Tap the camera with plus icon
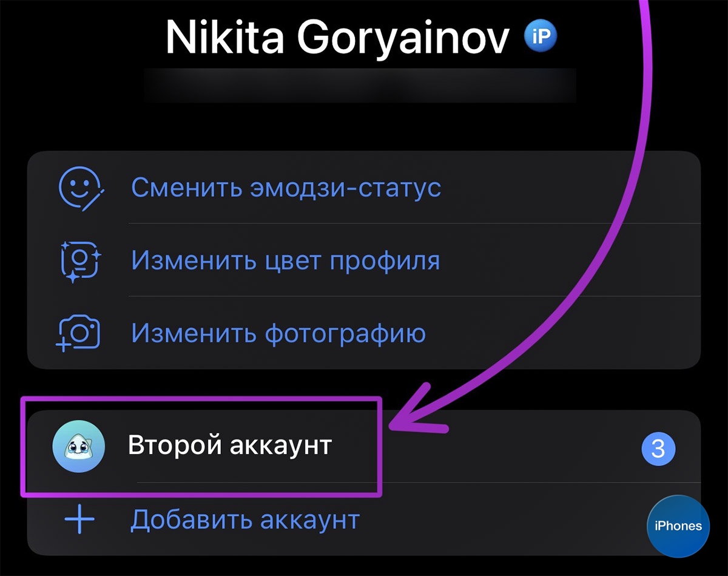 [79, 333]
